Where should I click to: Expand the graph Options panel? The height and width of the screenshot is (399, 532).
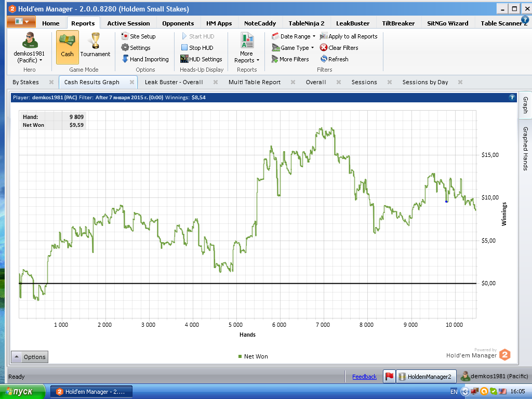pos(30,357)
